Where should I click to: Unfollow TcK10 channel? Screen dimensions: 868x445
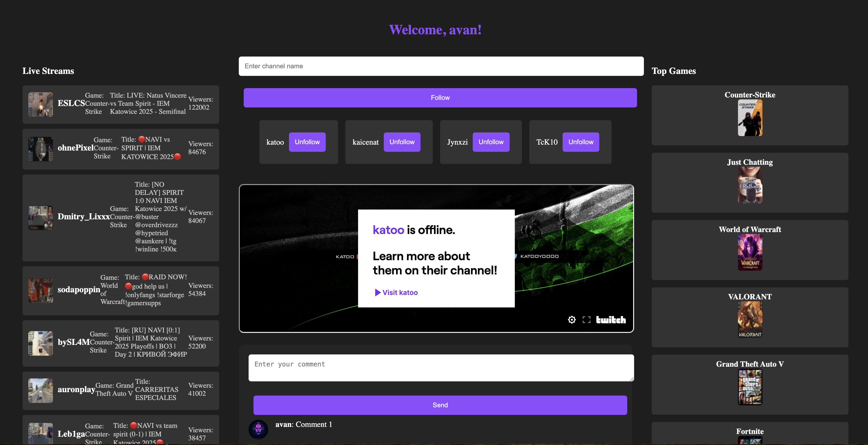(580, 141)
